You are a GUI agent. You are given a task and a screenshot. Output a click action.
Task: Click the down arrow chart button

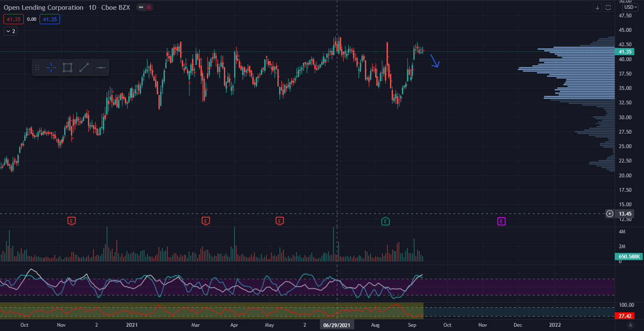pos(597,7)
